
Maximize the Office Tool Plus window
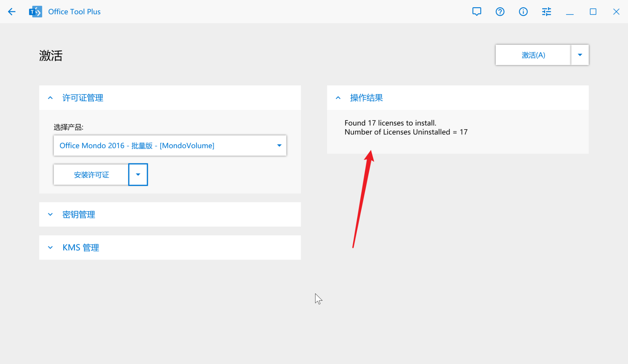[x=593, y=12]
